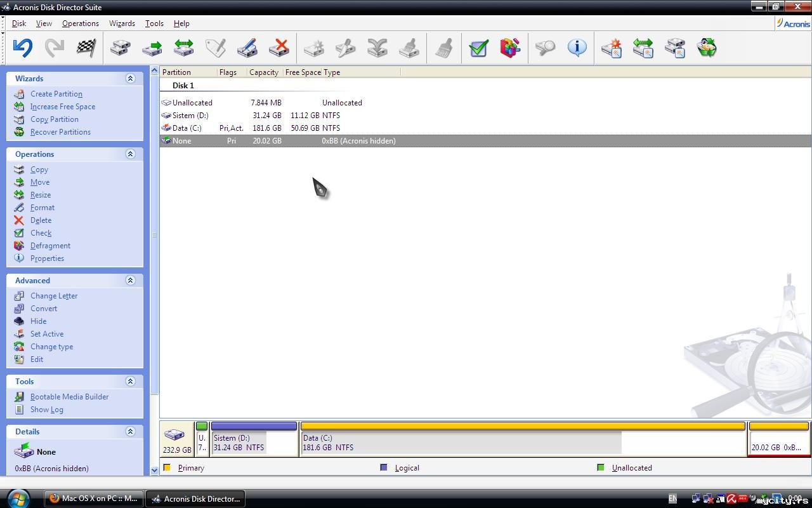
Task: Click the Resize partition toolbar icon
Action: 183,48
